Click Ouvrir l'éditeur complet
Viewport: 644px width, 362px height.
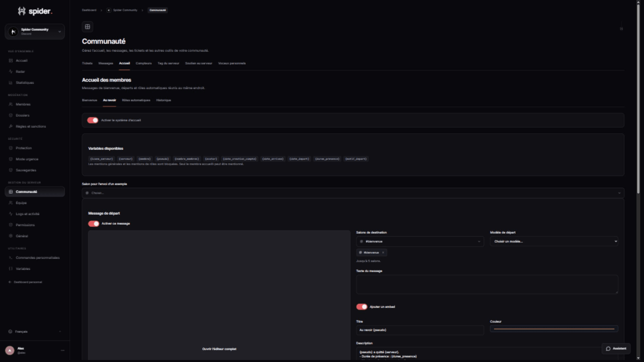(219, 349)
